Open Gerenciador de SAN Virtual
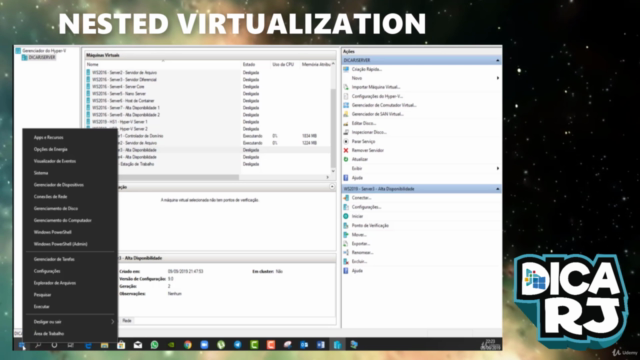 point(378,114)
